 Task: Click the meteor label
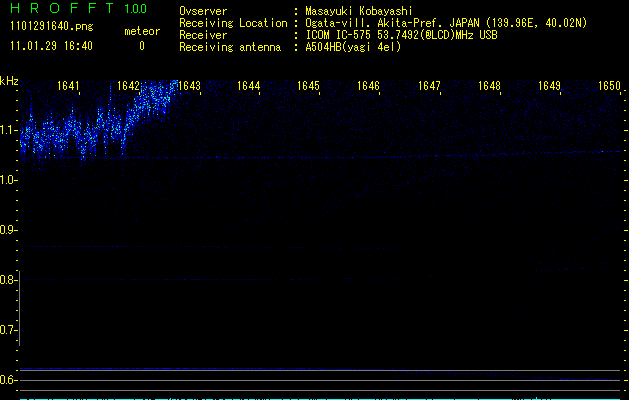(x=142, y=31)
